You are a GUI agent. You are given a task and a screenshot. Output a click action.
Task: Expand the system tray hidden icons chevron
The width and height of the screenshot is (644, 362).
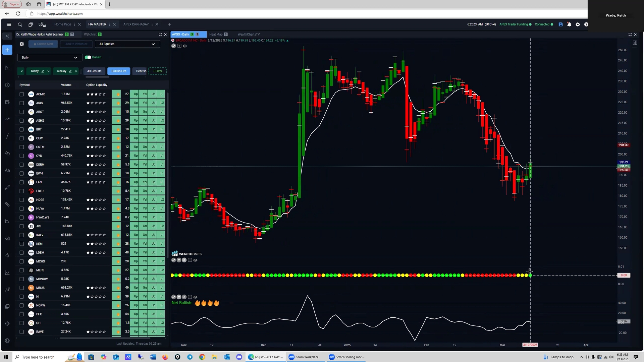pos(581,357)
